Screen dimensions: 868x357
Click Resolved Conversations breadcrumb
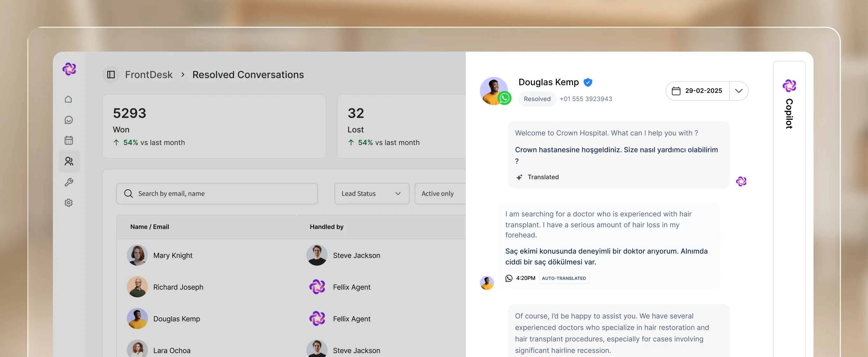pos(248,75)
